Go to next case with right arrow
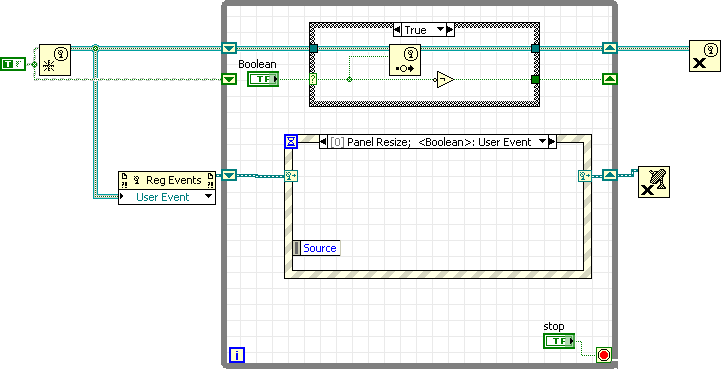This screenshot has height=369, width=721. [450, 30]
